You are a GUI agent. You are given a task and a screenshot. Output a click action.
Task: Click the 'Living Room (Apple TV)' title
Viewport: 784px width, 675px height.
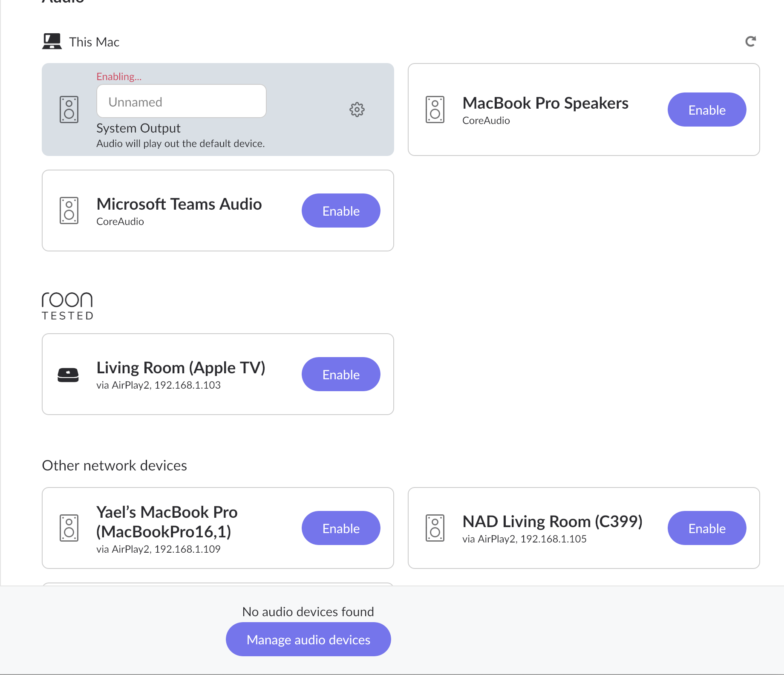point(181,368)
